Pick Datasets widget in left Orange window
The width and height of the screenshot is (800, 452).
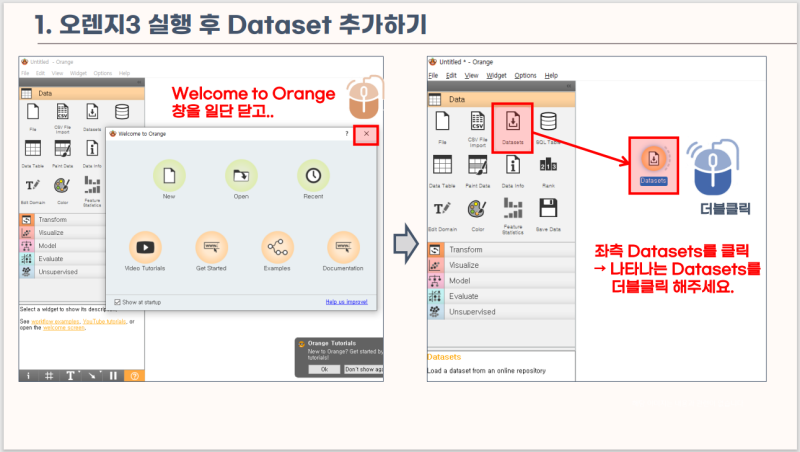click(92, 116)
